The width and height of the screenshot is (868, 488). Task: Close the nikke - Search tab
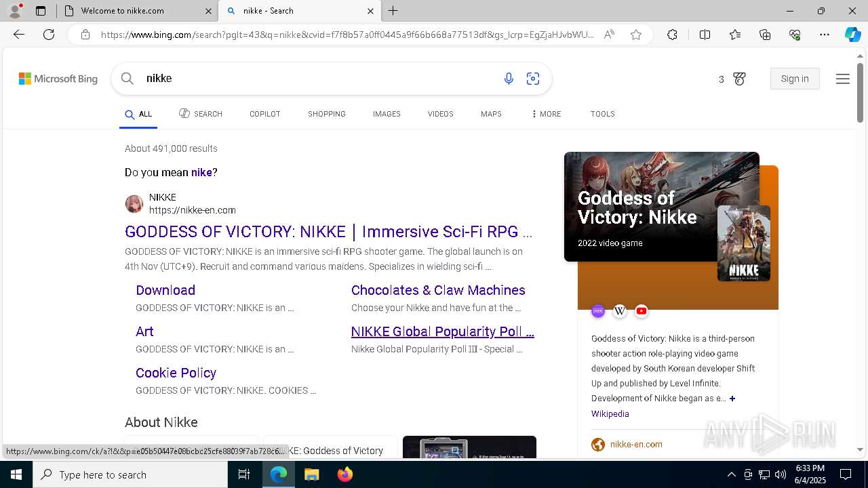coord(370,11)
